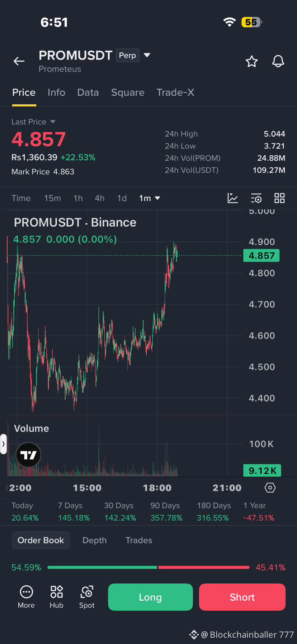This screenshot has width=297, height=644.
Task: Tap the battery level indicator
Action: [x=251, y=22]
